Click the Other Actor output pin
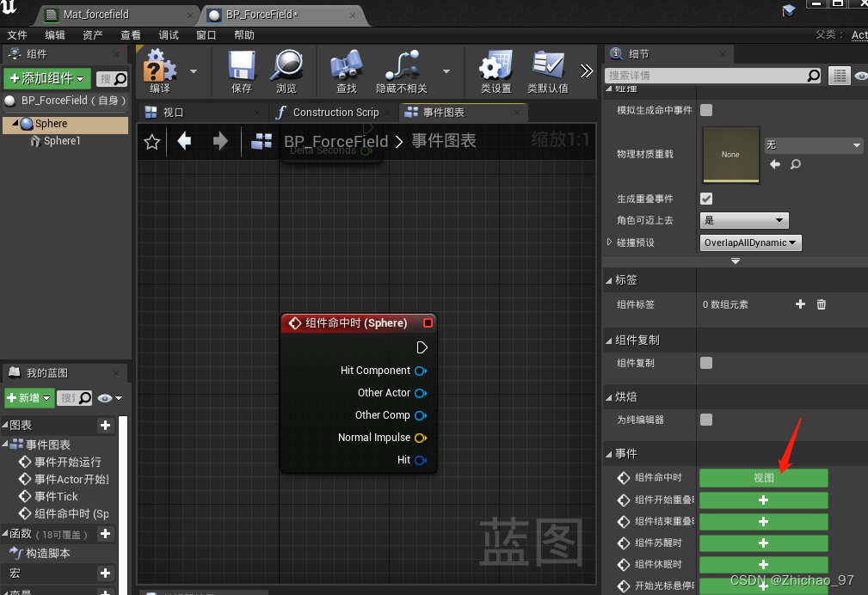This screenshot has width=868, height=595. (421, 393)
